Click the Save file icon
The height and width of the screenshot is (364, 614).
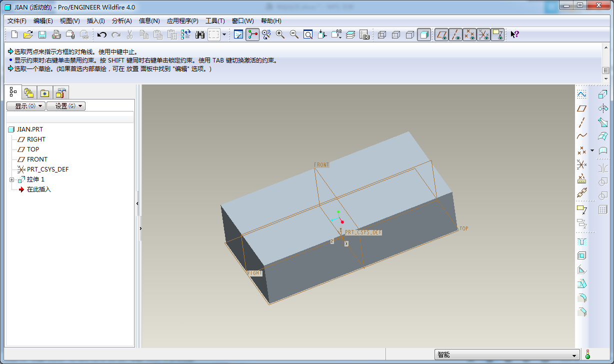(42, 34)
